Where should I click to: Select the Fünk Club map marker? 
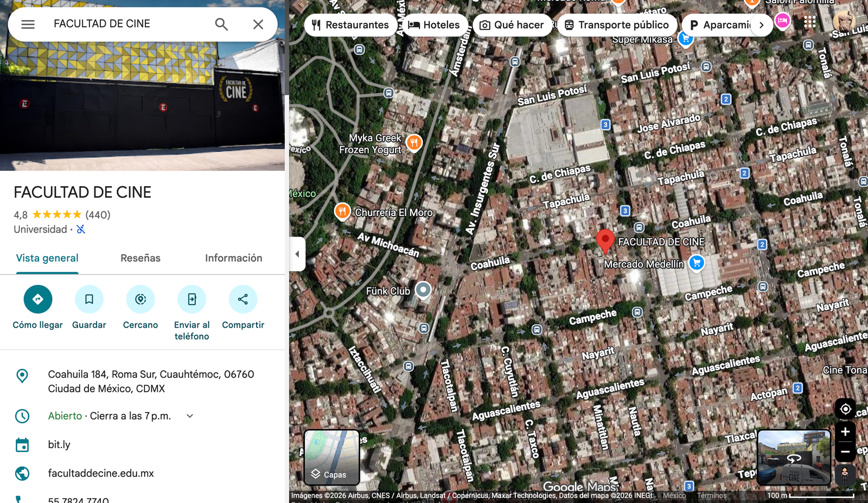click(423, 290)
